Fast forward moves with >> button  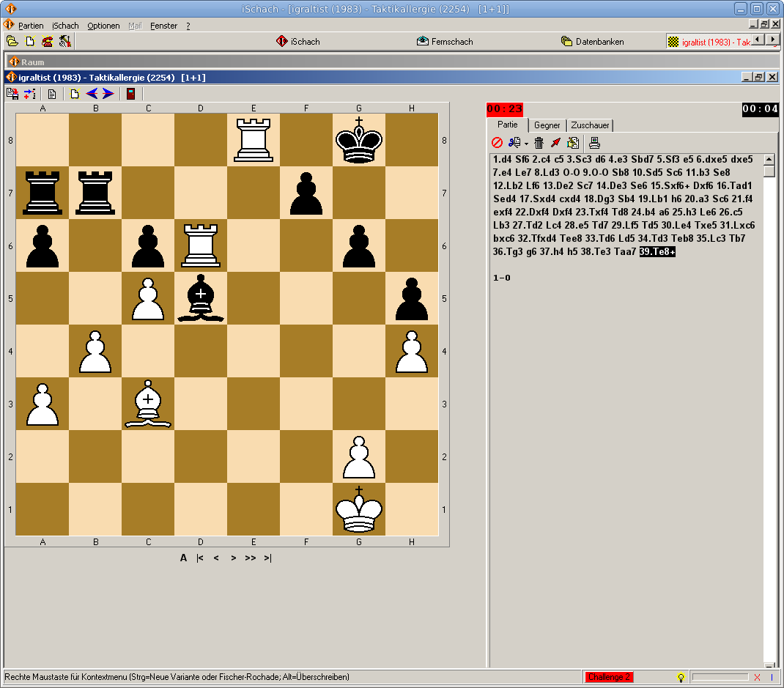[x=251, y=558]
